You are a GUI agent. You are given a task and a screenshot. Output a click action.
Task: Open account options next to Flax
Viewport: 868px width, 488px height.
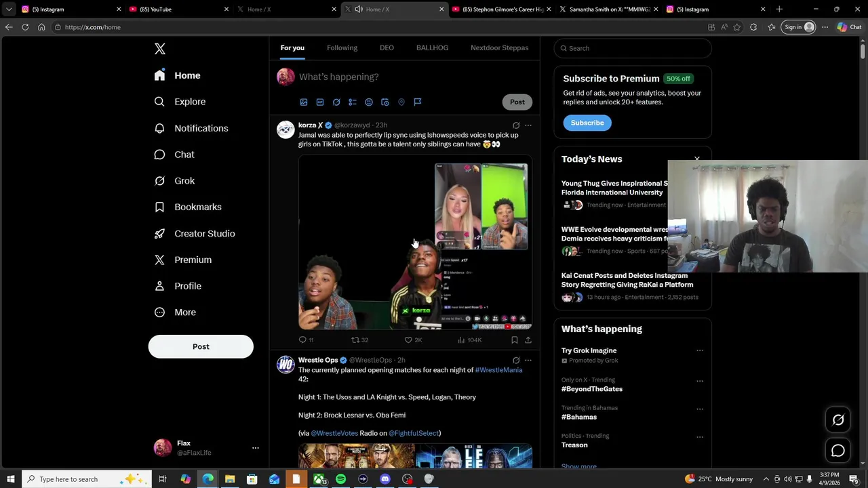256,448
